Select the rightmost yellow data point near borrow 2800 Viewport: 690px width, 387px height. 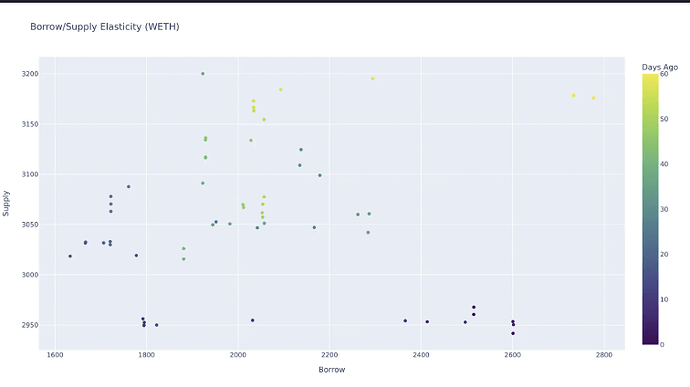(x=593, y=98)
